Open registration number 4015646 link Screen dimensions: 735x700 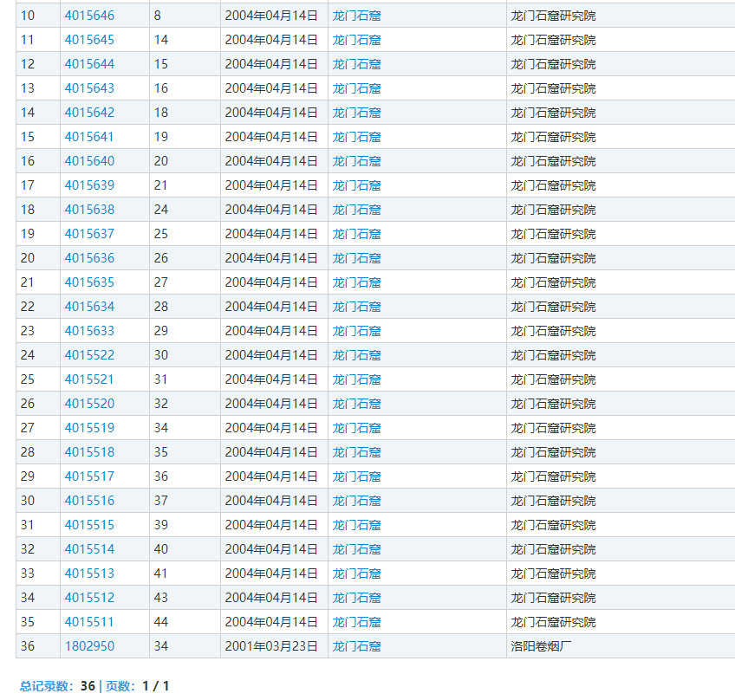pyautogui.click(x=89, y=16)
